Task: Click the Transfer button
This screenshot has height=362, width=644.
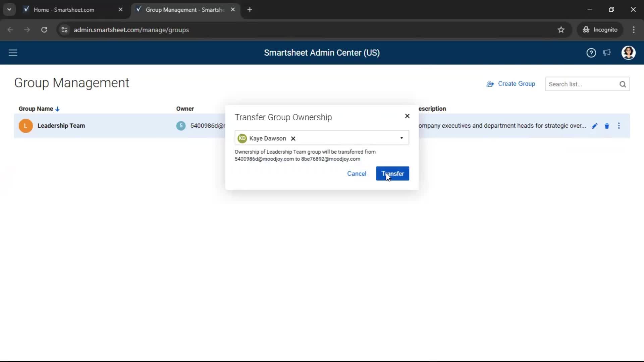Action: [x=392, y=174]
